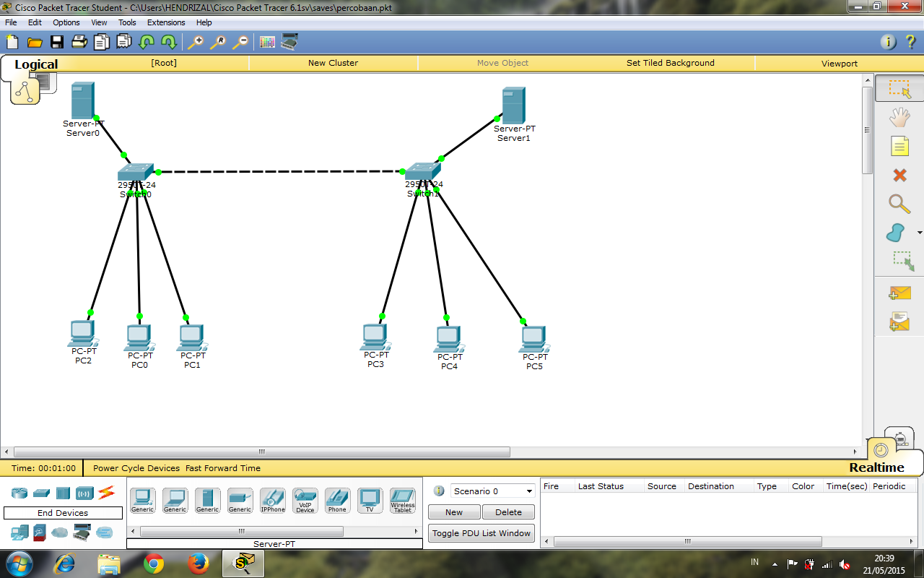Pick the Place Note tool

(899, 147)
